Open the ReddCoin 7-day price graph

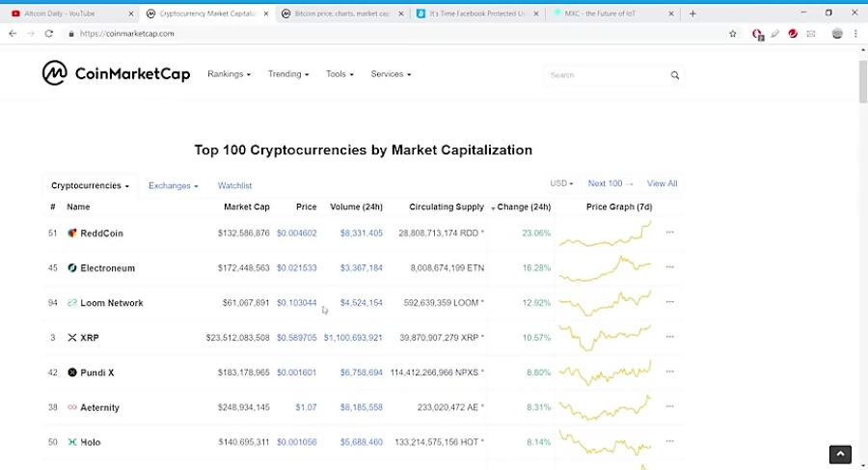(x=605, y=234)
